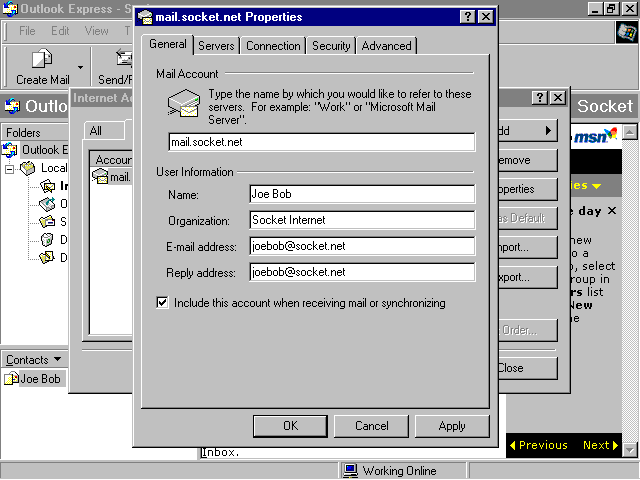640x480 pixels.
Task: Click the Send/Receive toolbar icon
Action: (124, 58)
